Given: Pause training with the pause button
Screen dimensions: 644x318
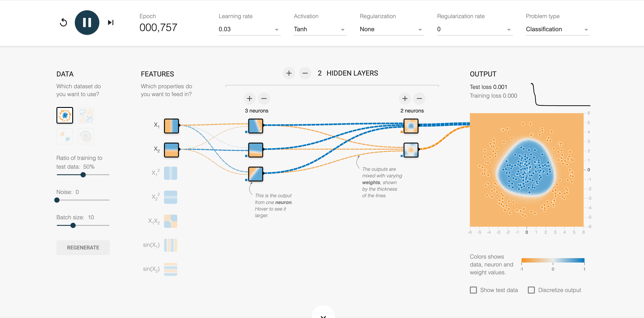Looking at the screenshot, I should (87, 22).
